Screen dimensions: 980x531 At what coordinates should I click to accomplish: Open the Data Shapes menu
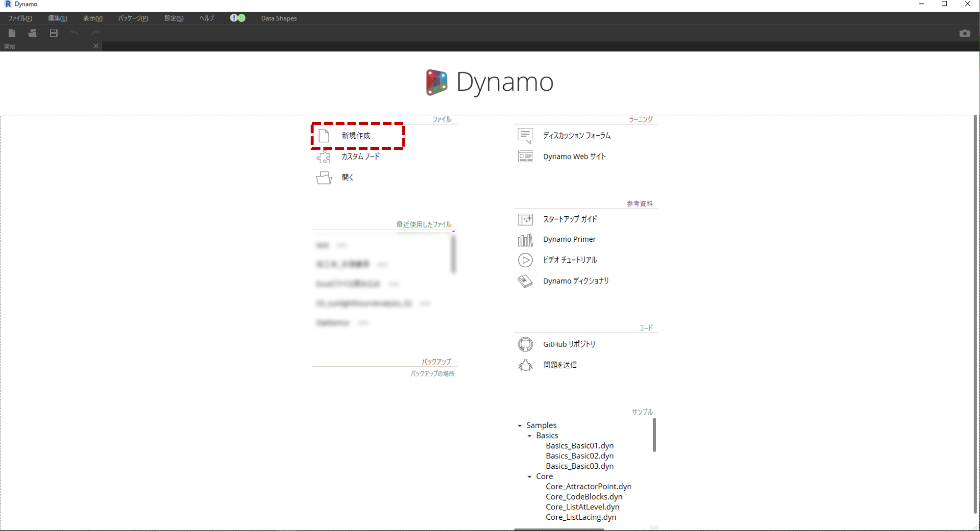pyautogui.click(x=278, y=18)
